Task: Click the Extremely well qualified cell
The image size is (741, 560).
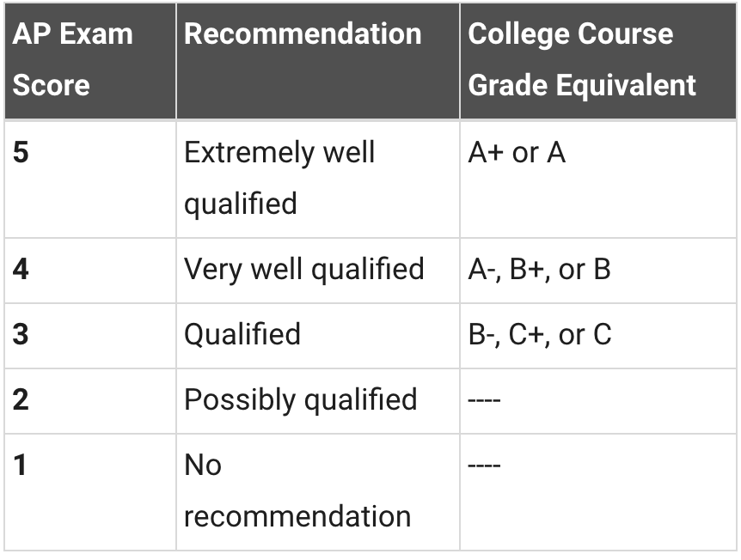Action: [318, 180]
